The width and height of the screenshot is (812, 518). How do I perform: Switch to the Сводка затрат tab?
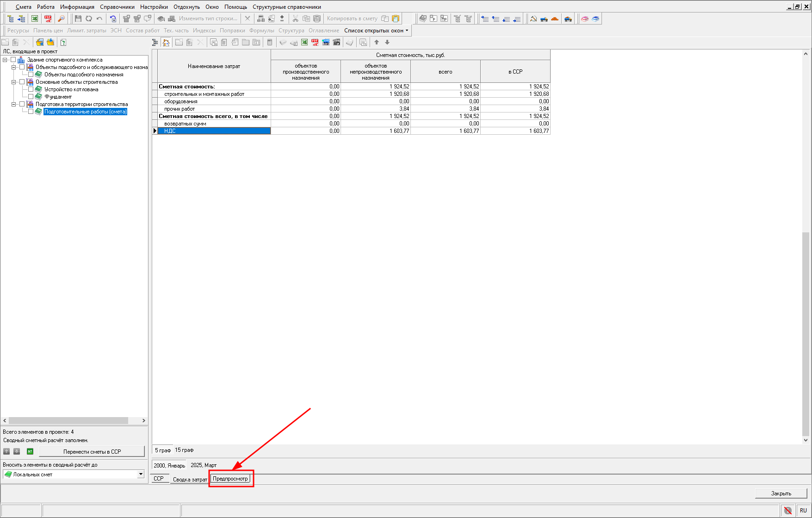pos(190,479)
